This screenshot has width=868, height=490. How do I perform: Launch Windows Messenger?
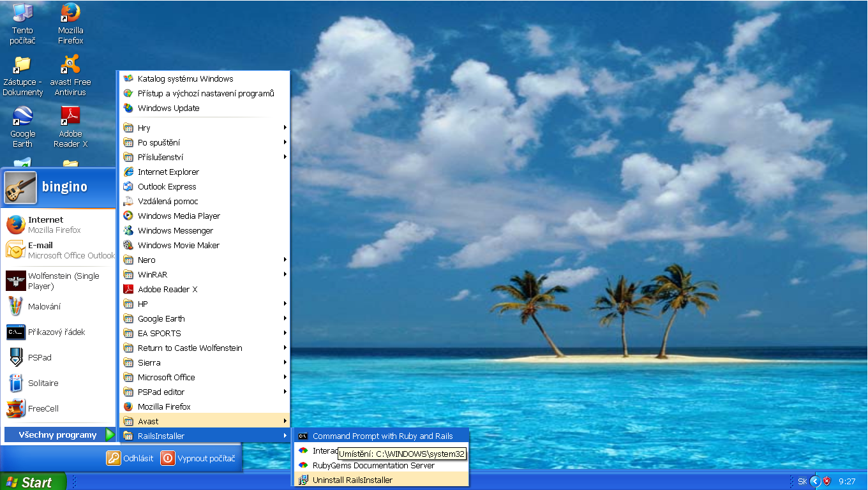click(x=205, y=230)
